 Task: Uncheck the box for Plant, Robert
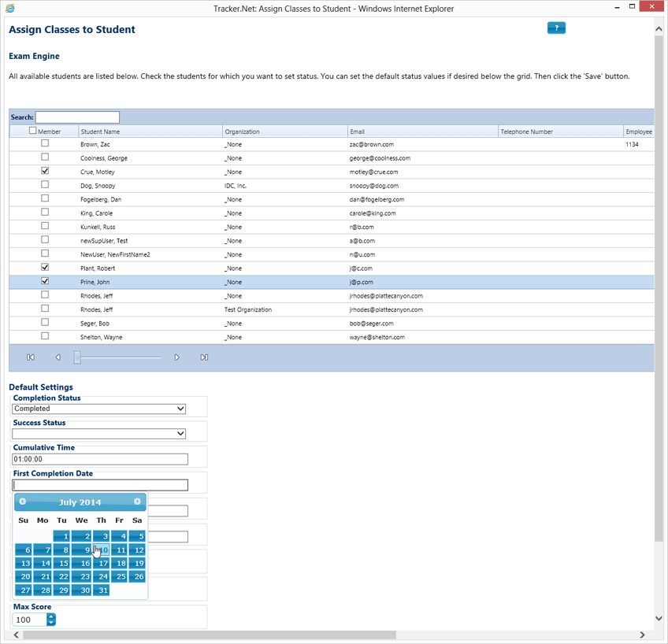[45, 268]
